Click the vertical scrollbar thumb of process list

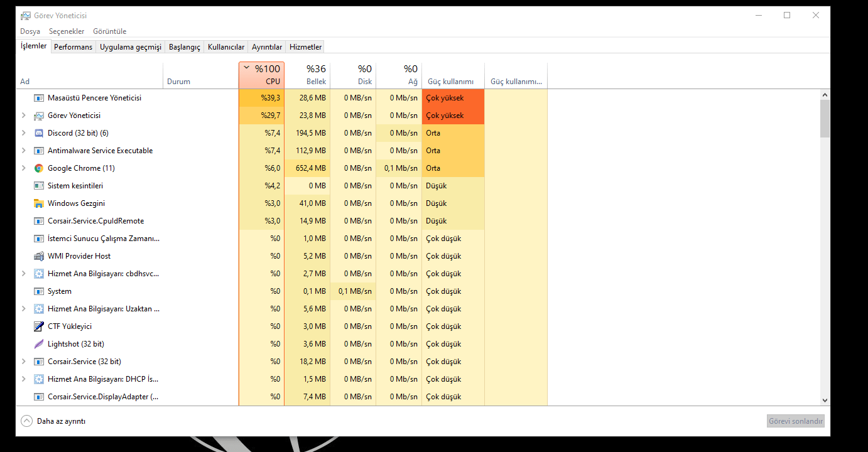coord(825,119)
